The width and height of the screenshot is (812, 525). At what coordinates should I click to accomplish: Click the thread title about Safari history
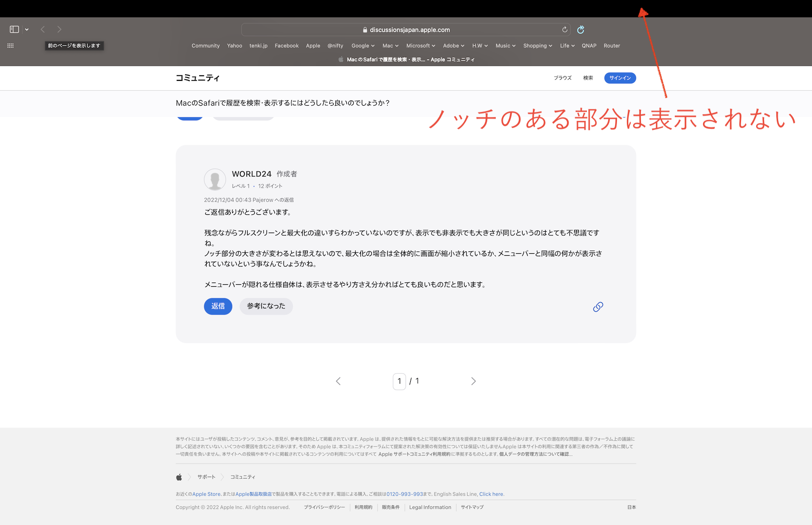(283, 103)
